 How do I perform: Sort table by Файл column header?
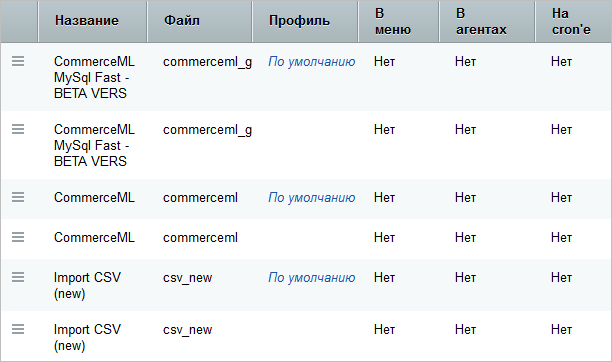click(x=182, y=20)
